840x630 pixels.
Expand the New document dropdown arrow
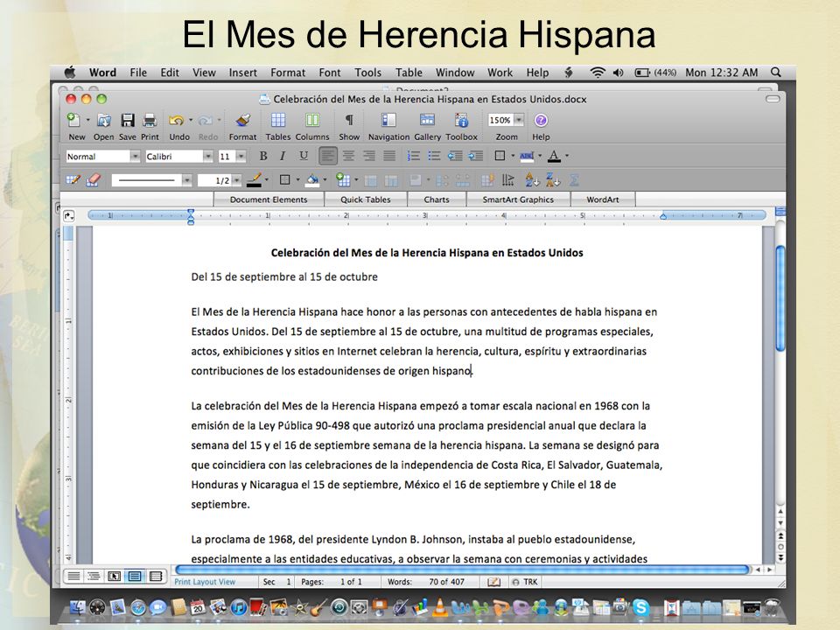[87, 121]
